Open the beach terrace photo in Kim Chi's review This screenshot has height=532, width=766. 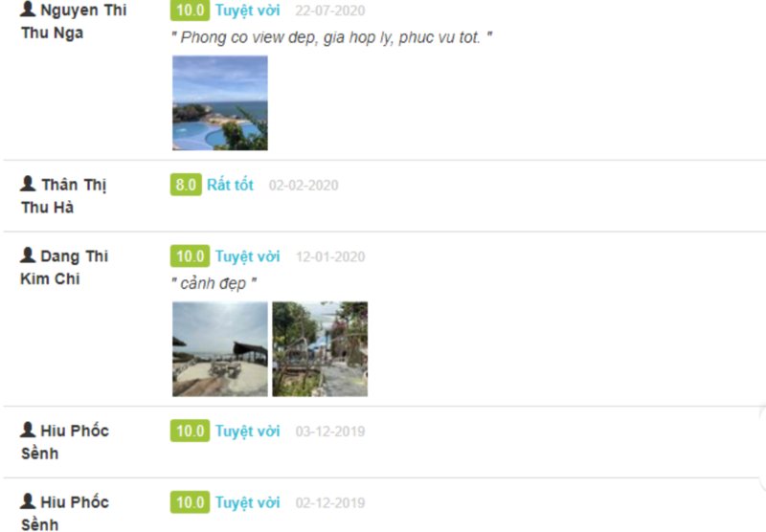220,349
